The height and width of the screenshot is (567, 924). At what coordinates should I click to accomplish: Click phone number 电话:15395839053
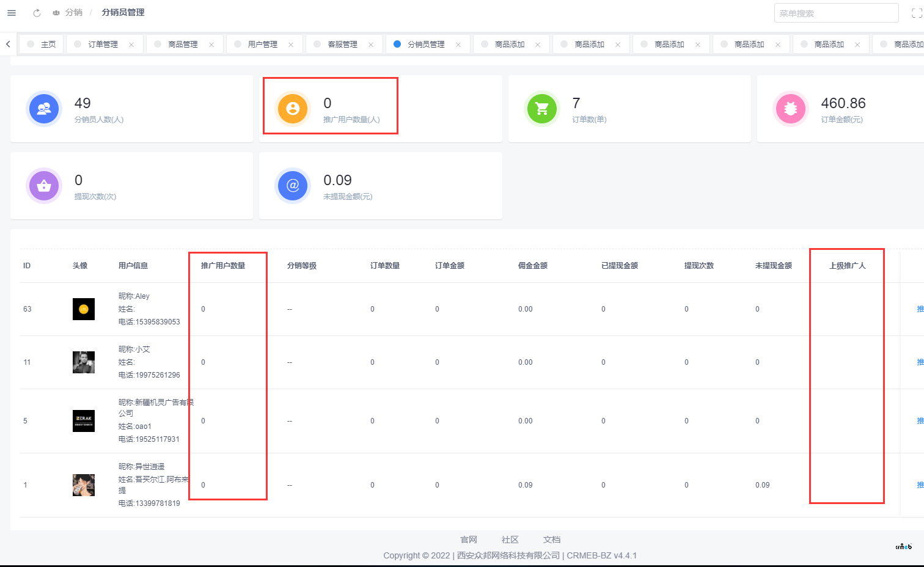[149, 322]
